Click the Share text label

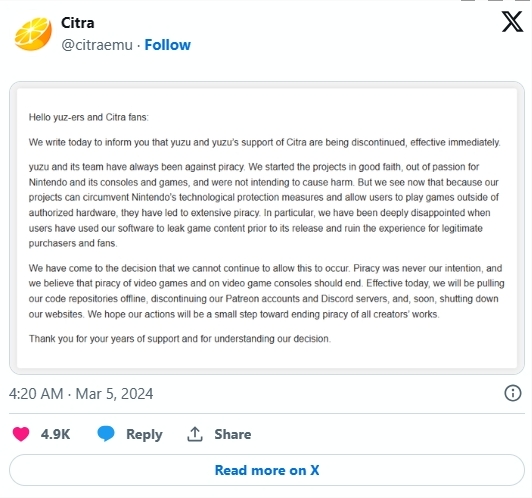233,434
